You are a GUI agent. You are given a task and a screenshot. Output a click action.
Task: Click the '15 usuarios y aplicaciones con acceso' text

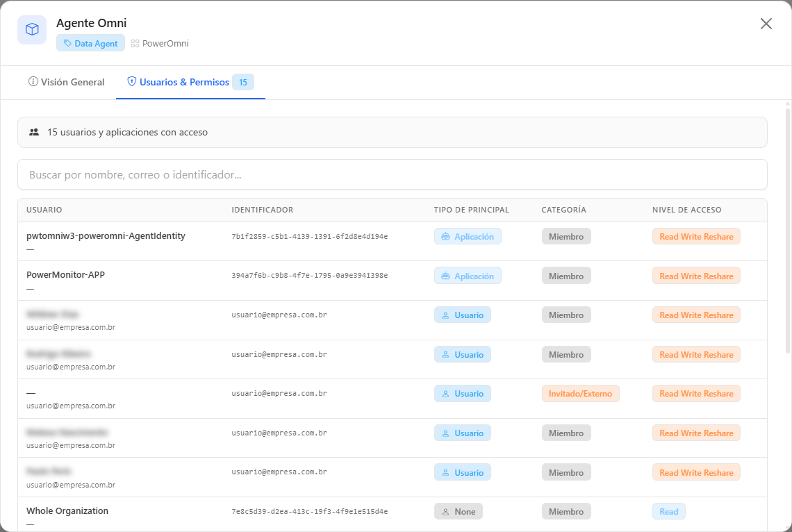[127, 132]
